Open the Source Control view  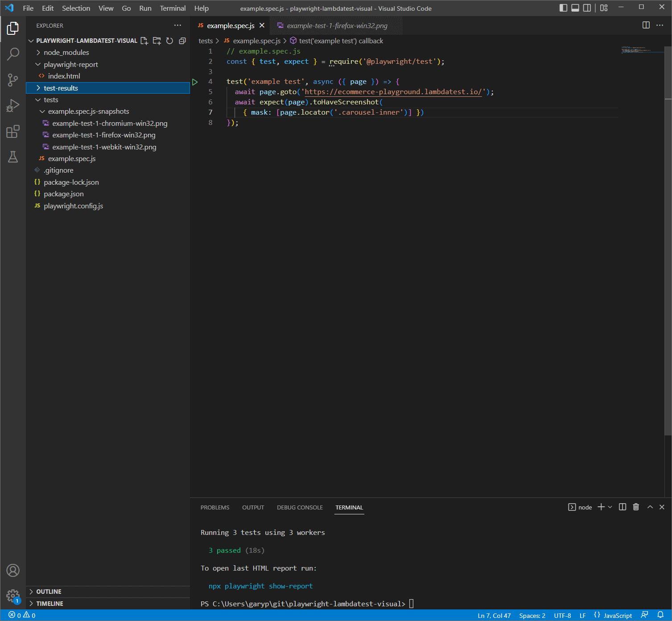tap(13, 80)
